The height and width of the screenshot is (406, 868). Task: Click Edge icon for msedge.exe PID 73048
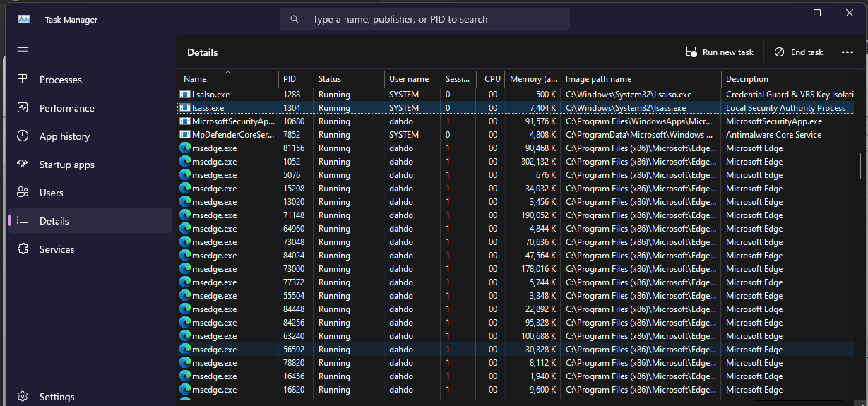[185, 242]
